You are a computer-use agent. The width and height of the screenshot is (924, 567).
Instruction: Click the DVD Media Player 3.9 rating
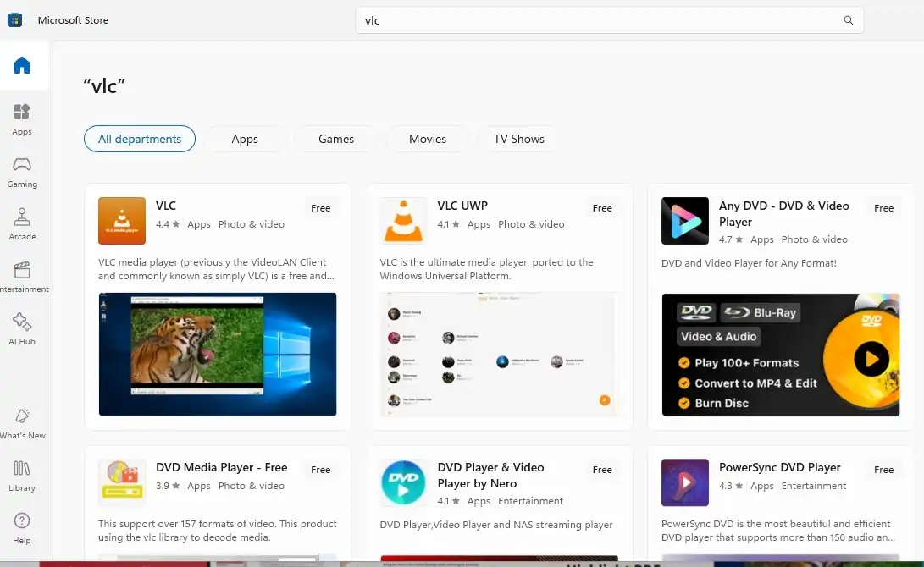click(168, 486)
